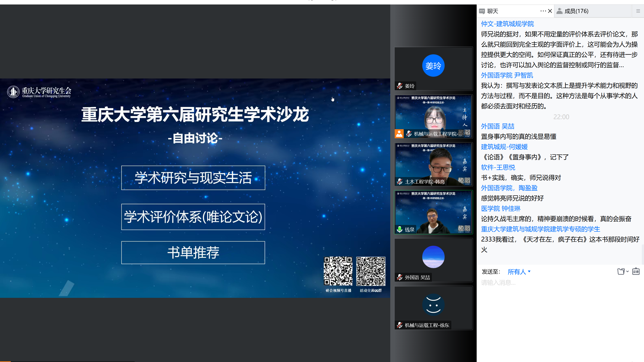Click the muted mic icon for 外国语 吴喆
The image size is (644, 362).
[x=399, y=277]
